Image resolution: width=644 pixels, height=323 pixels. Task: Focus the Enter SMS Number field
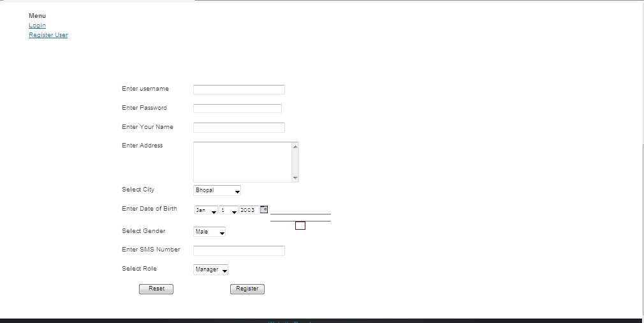click(x=239, y=251)
